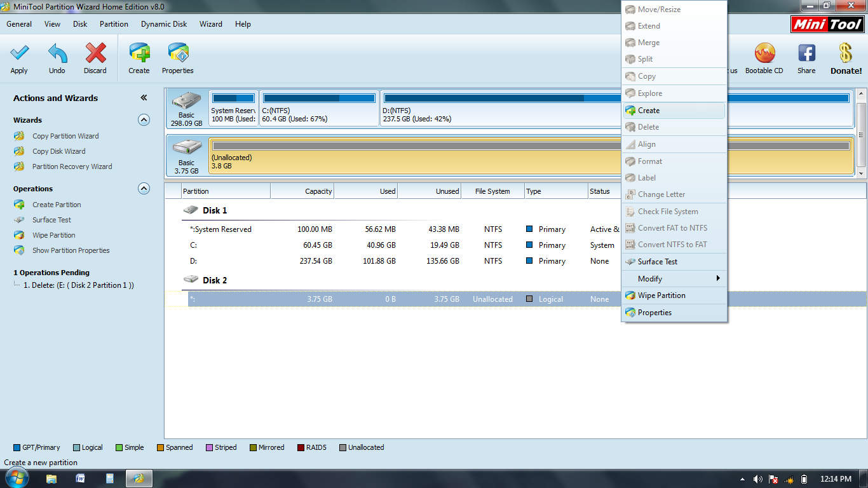The height and width of the screenshot is (488, 868).
Task: Click the Undo arrow toolbar icon
Action: click(x=57, y=53)
